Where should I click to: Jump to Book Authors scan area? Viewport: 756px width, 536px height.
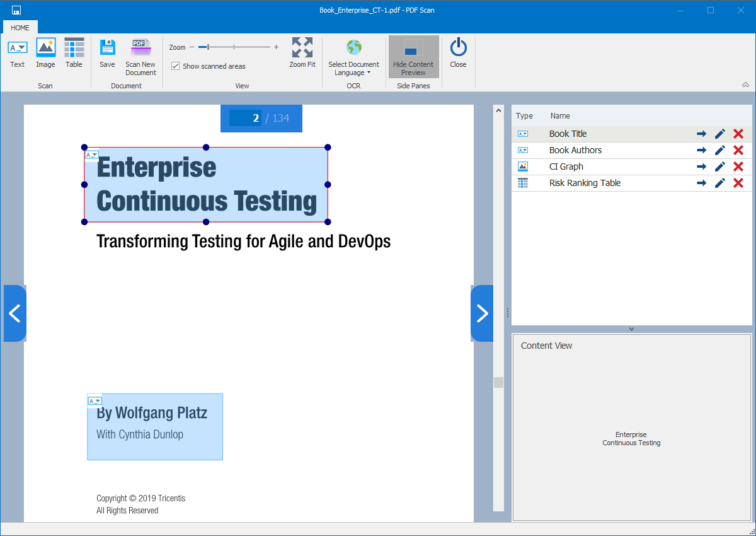(x=701, y=150)
